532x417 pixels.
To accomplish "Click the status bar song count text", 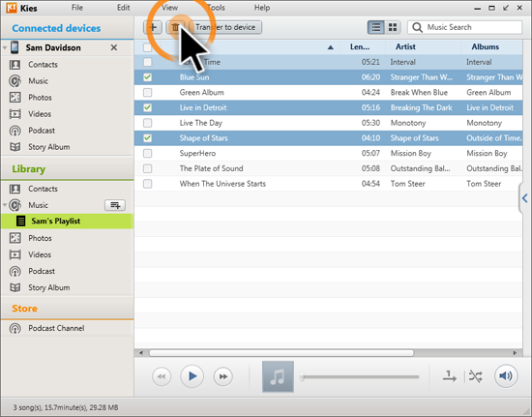I will coord(66,407).
